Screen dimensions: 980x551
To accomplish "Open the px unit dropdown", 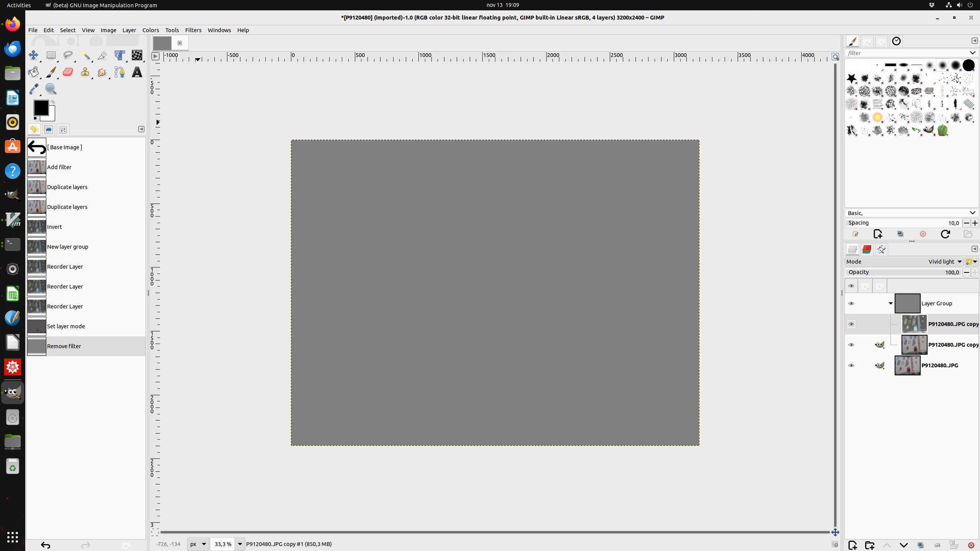I will pos(198,544).
